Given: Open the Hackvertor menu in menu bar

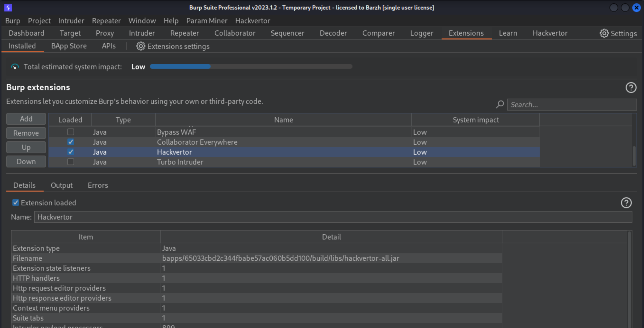Looking at the screenshot, I should [253, 21].
